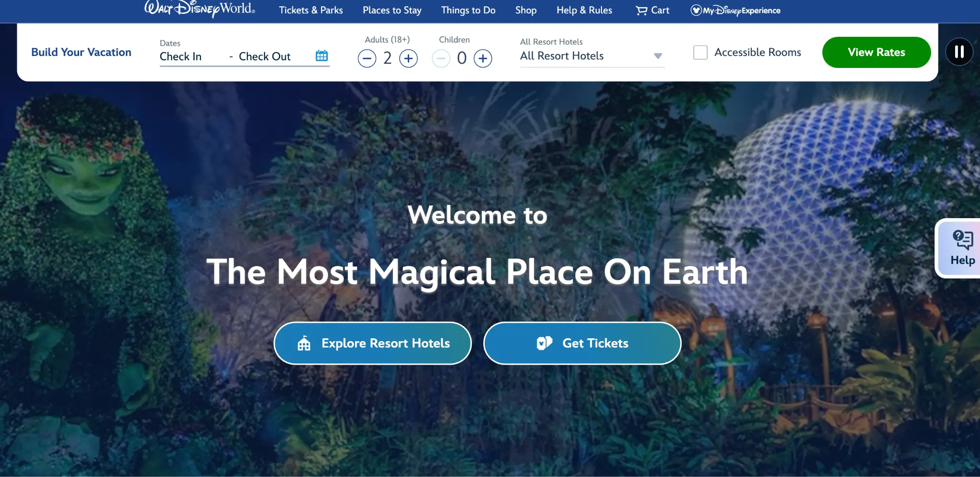Decrease the number of children
Screen dimensions: 980x477
(x=441, y=58)
